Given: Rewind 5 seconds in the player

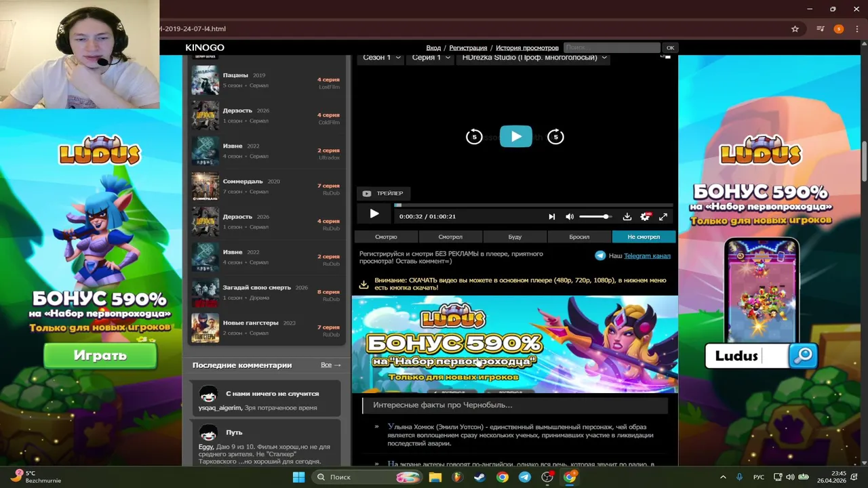Looking at the screenshot, I should [474, 137].
